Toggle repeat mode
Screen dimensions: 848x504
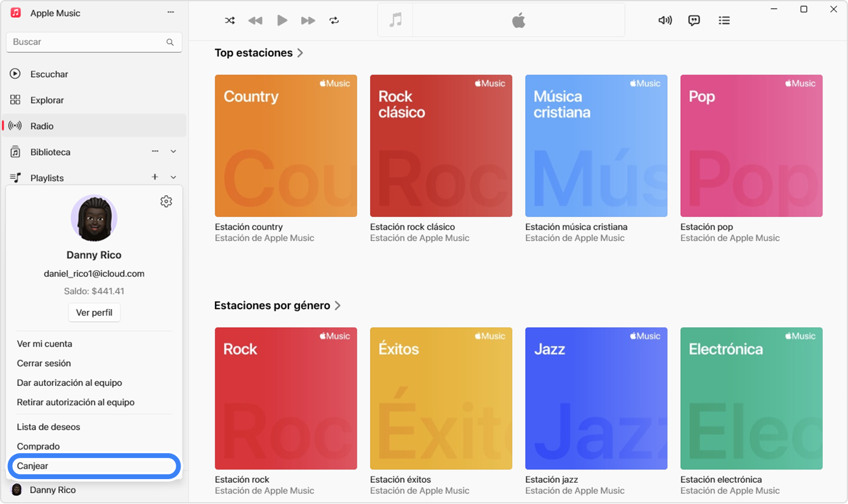[334, 21]
